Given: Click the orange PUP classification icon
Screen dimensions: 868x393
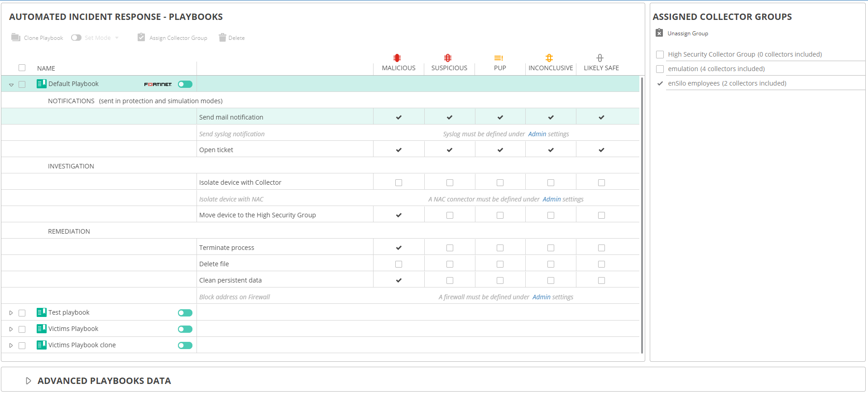Looking at the screenshot, I should click(499, 58).
